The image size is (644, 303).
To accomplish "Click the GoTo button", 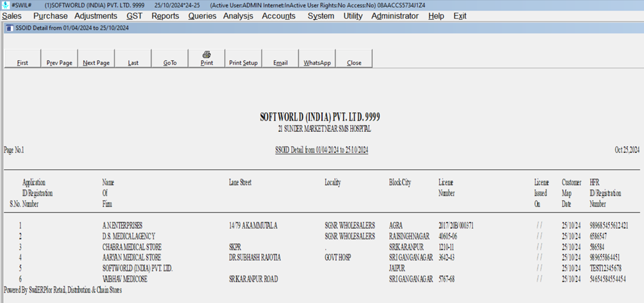I will [x=169, y=58].
